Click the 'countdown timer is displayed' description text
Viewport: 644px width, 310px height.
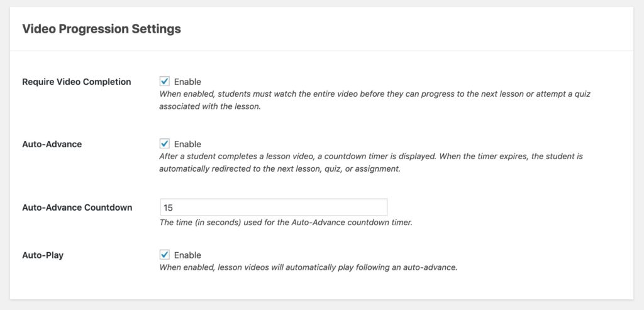click(371, 157)
